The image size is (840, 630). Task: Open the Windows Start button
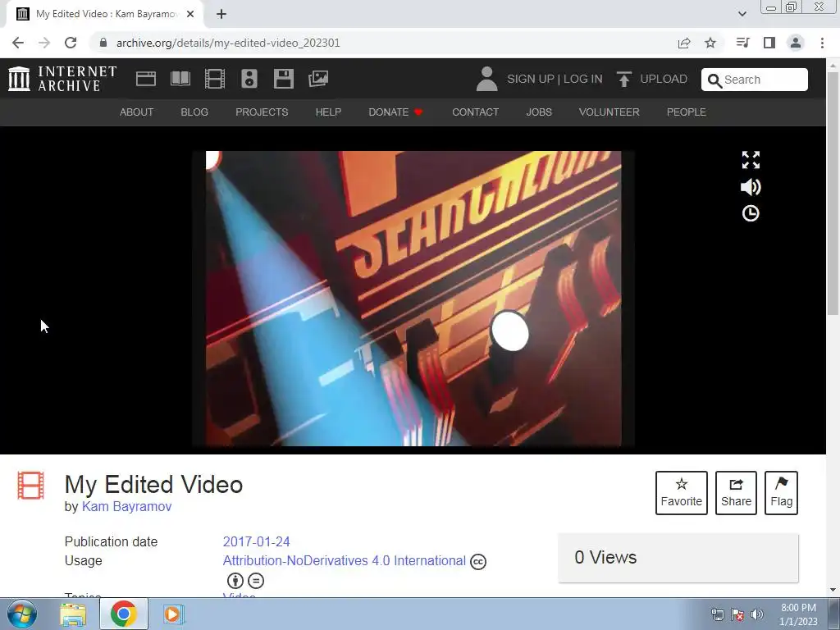(21, 614)
